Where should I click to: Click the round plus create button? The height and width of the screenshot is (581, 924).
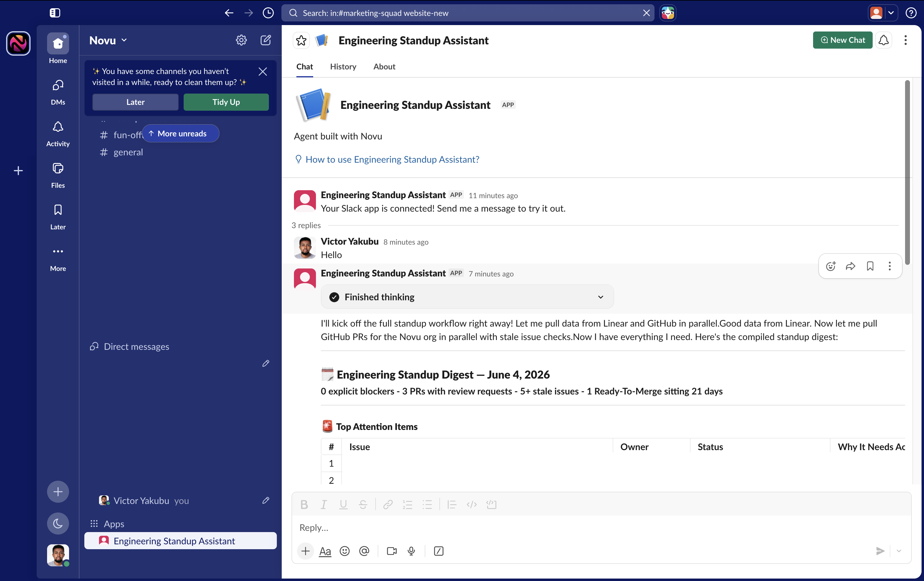tap(58, 491)
